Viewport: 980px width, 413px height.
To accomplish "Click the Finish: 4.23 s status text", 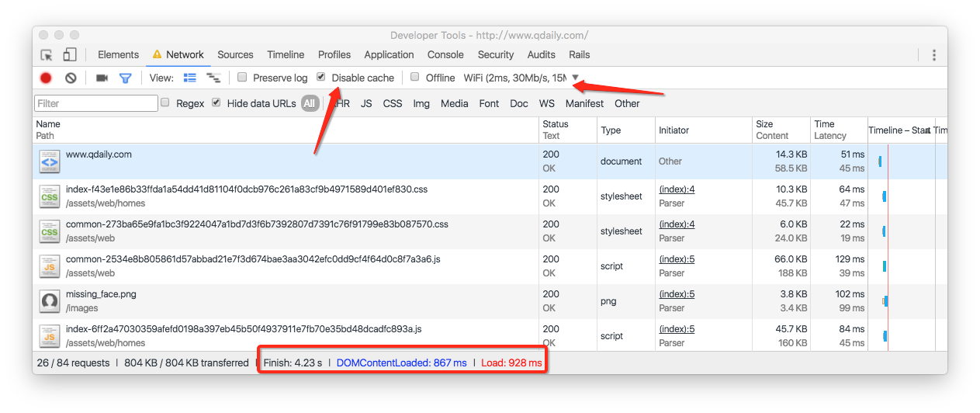I will click(x=293, y=363).
